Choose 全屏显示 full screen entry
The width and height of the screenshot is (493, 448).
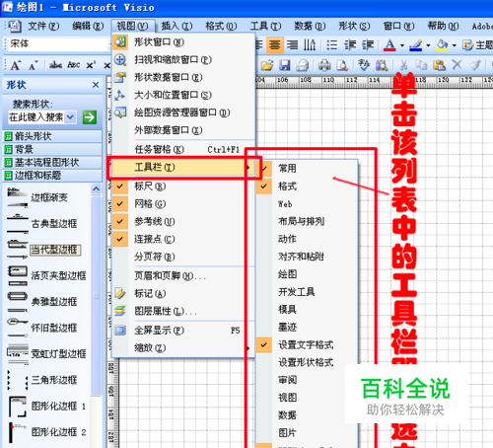point(183,331)
